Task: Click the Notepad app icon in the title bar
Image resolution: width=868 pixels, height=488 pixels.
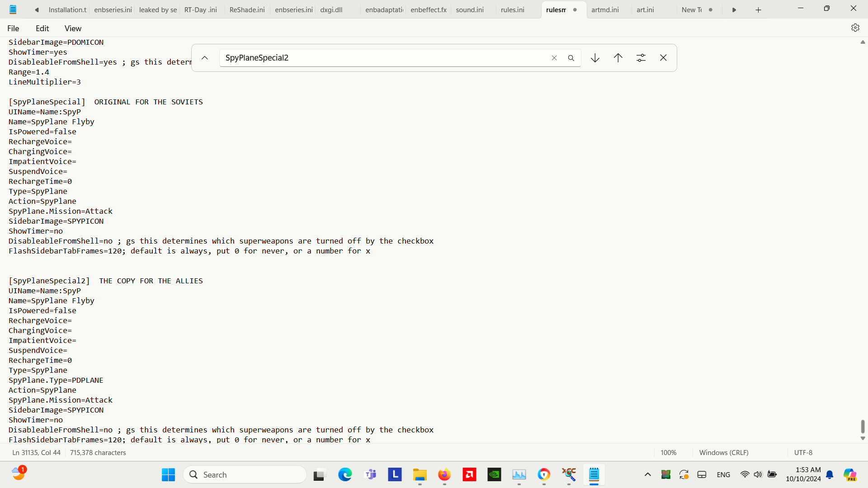Action: [13, 9]
